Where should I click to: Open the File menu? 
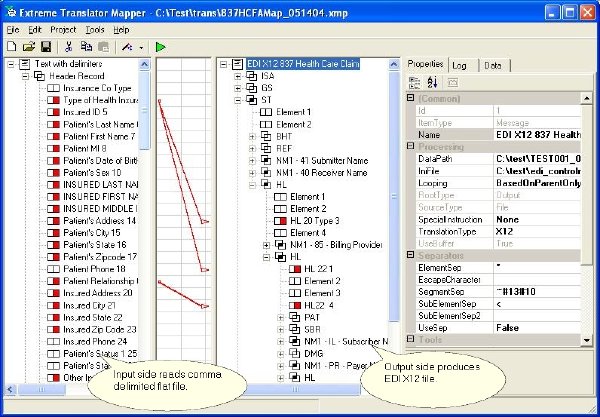click(x=13, y=30)
